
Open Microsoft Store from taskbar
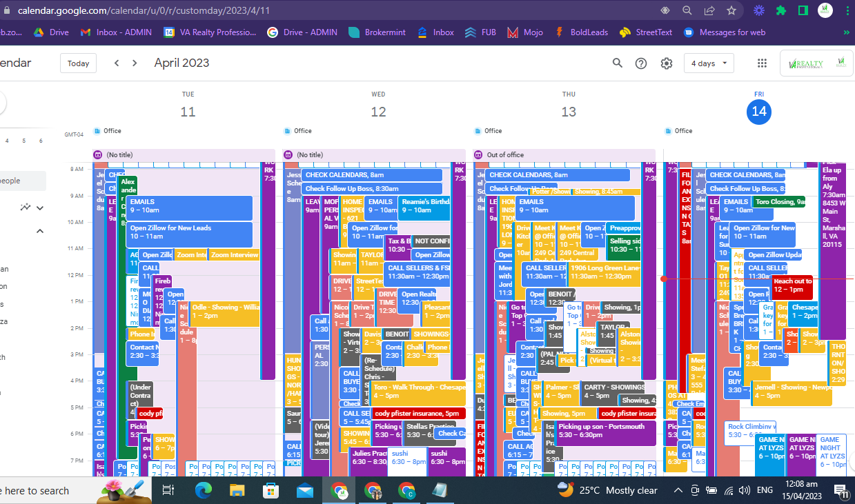tap(271, 490)
